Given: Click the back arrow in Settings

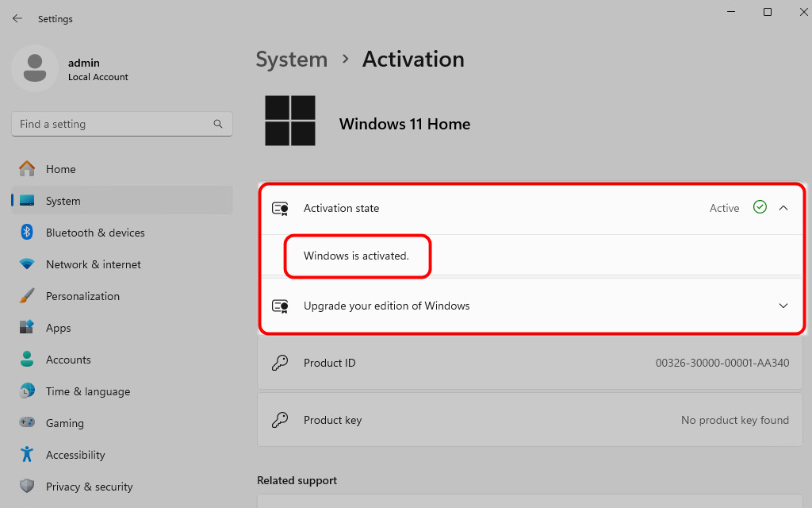Looking at the screenshot, I should tap(17, 18).
